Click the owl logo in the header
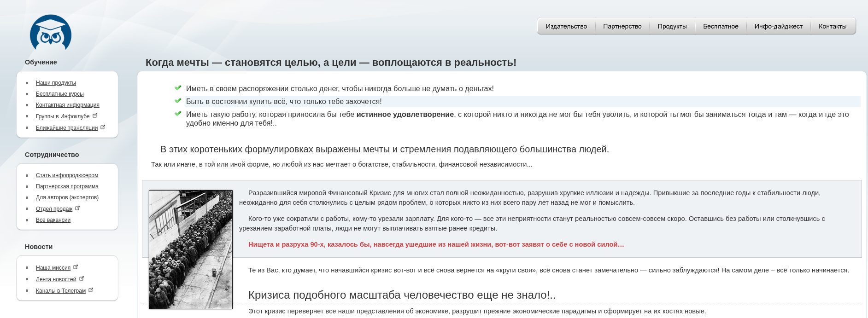Screen dimensions: 868x318 click(51, 33)
